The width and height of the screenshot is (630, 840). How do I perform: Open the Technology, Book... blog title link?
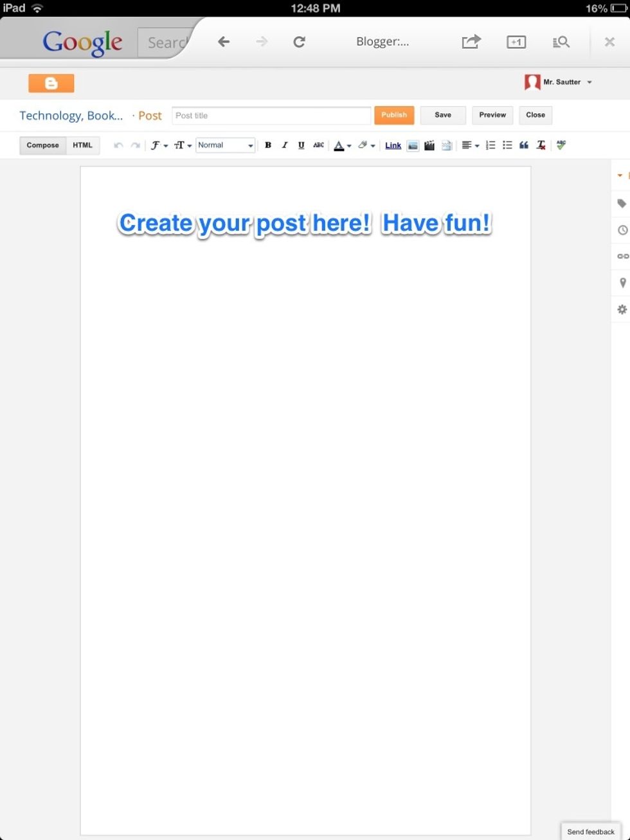tap(71, 116)
